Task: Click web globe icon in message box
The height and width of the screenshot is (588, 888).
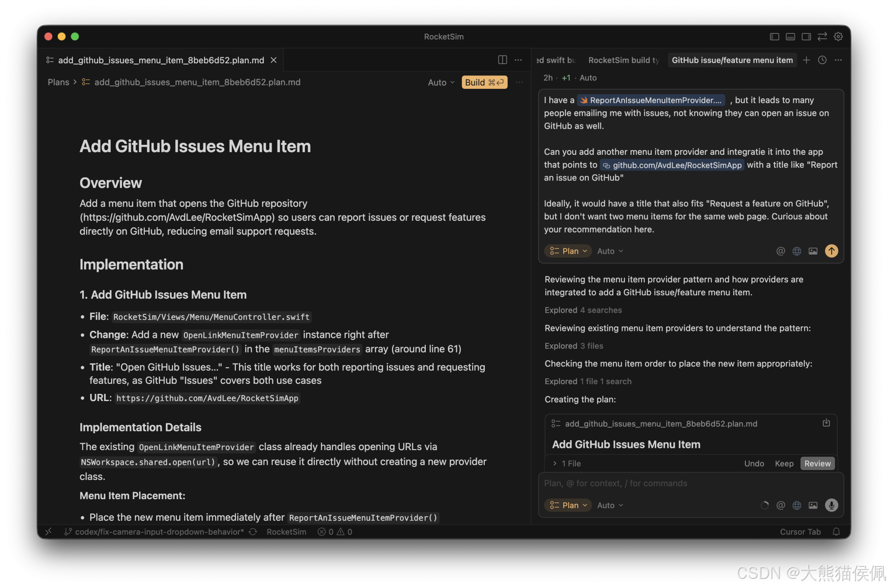Action: click(x=797, y=251)
